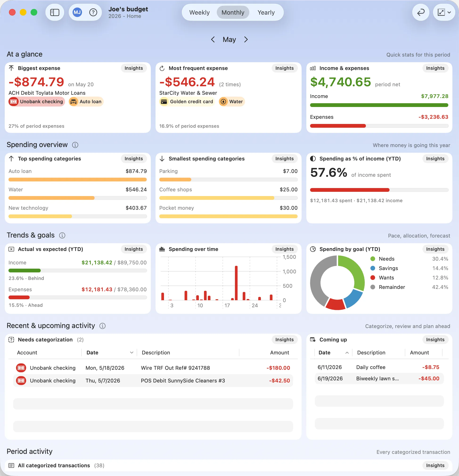Screen dimensions: 459x476
Task: Select the Biweekly lawn upcoming row
Action: pos(379,379)
